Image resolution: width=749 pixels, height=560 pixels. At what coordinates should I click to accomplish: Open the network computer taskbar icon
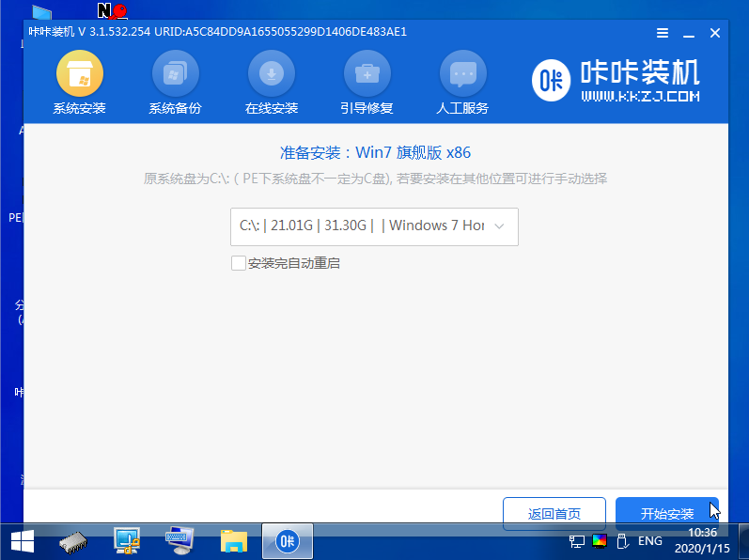[126, 541]
